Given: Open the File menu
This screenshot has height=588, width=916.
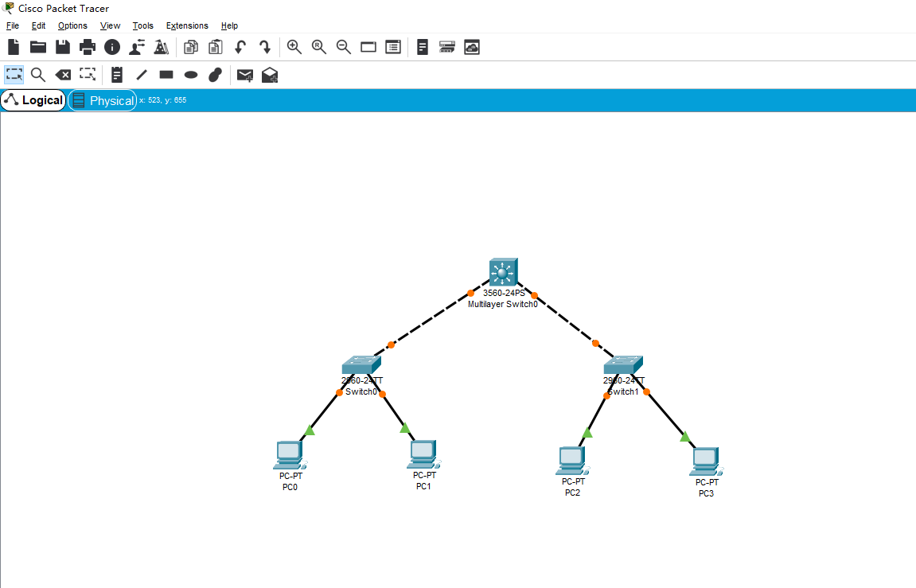Looking at the screenshot, I should 13,25.
